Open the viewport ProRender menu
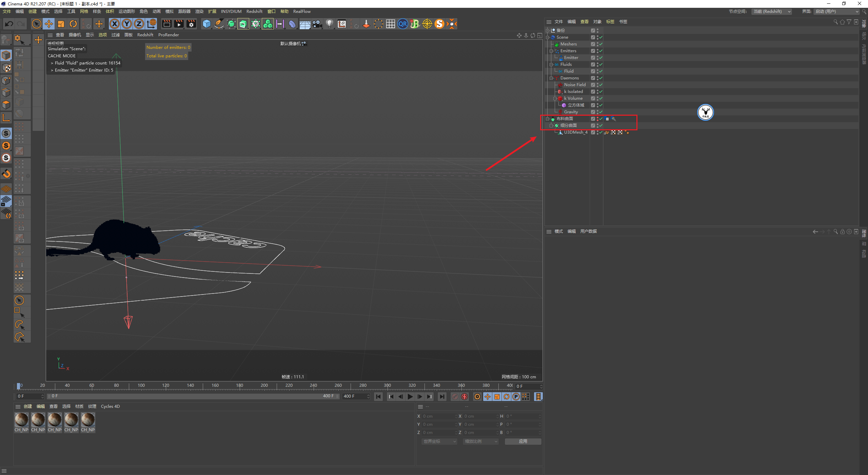Viewport: 868px width, 475px height. (168, 35)
